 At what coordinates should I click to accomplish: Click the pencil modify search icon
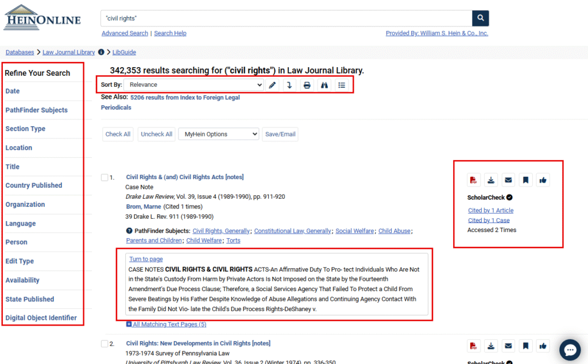272,85
